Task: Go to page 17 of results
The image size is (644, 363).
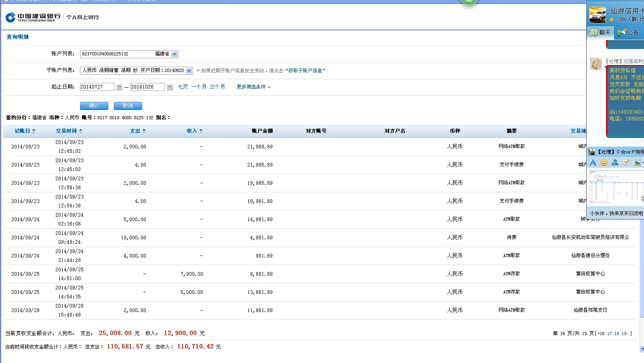Action: (x=609, y=333)
